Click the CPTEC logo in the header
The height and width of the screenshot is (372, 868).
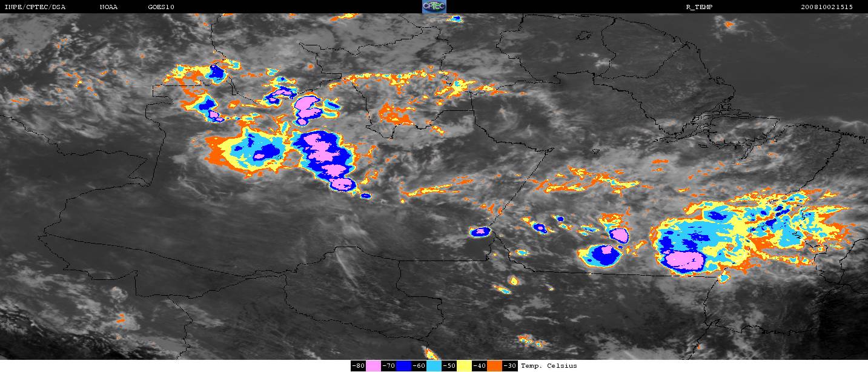(x=434, y=7)
